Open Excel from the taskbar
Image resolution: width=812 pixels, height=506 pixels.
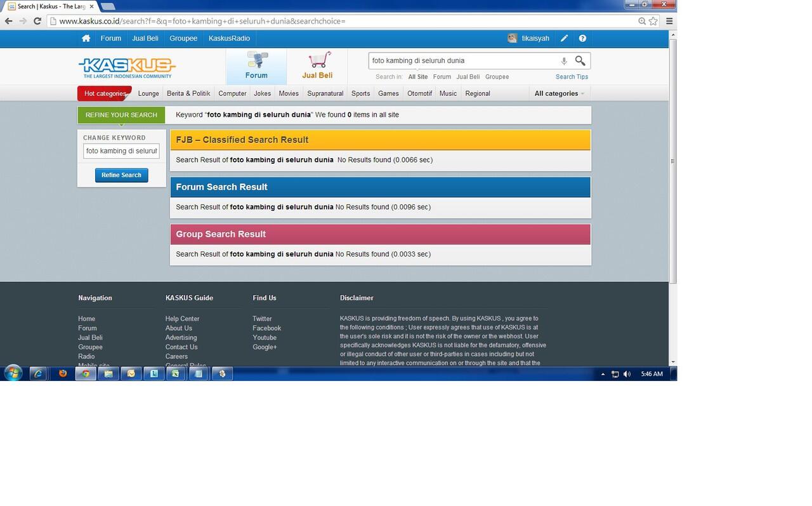(176, 374)
